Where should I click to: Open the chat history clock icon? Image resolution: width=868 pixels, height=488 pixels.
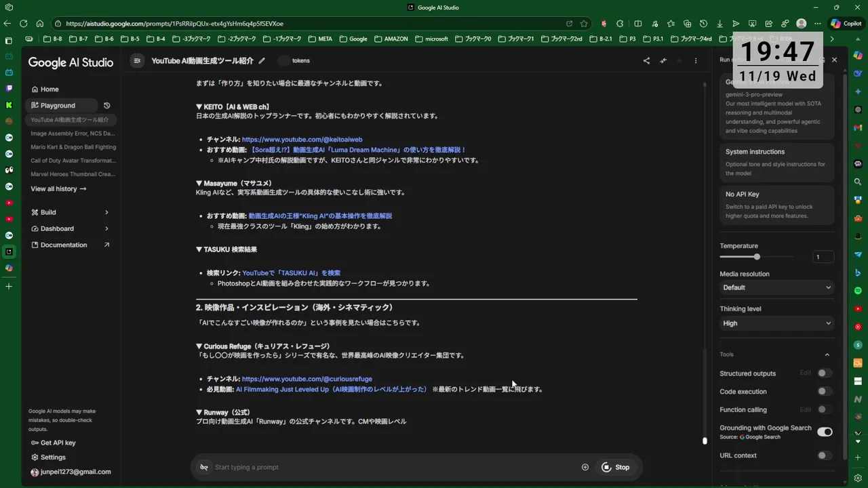[106, 106]
